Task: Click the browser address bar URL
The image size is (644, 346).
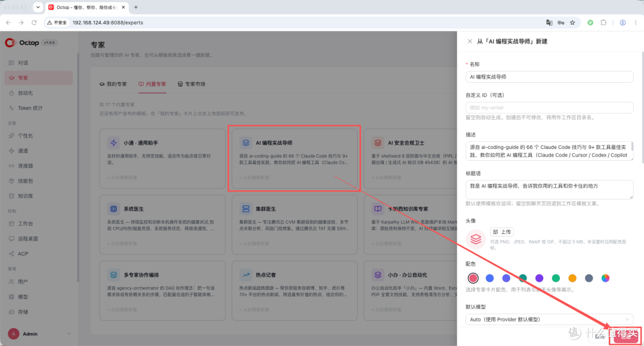Action: click(x=107, y=23)
